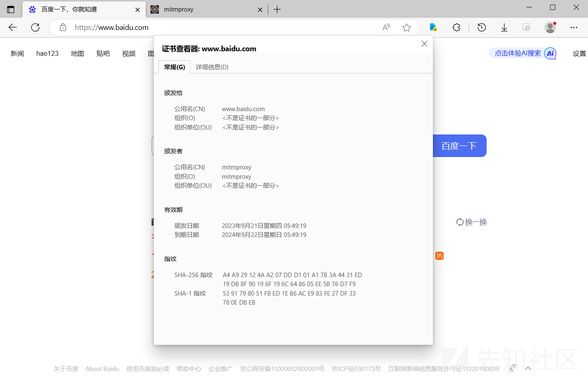Open browser history clock icon
Viewport: 588px width, 378px height.
coord(482,27)
